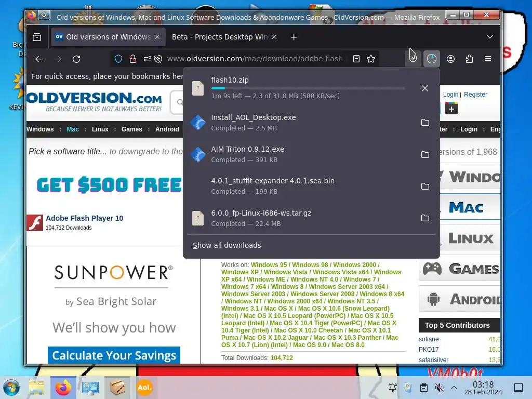Screen dimensions: 532x399
Task: Close the Old versions of Windows tab
Action: point(157,37)
